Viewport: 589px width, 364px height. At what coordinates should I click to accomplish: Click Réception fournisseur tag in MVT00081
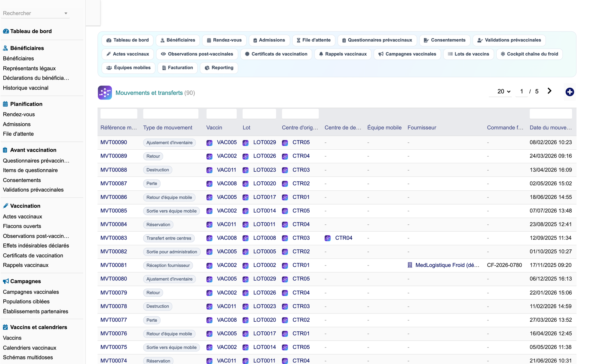tap(168, 265)
